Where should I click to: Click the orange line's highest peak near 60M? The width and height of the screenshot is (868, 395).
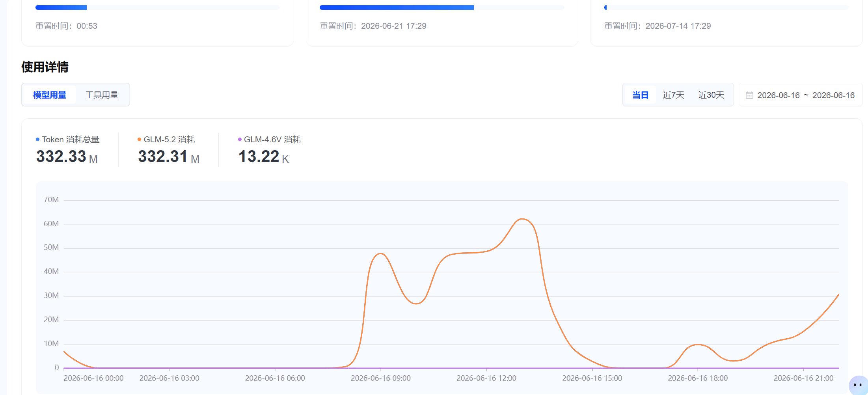[522, 219]
